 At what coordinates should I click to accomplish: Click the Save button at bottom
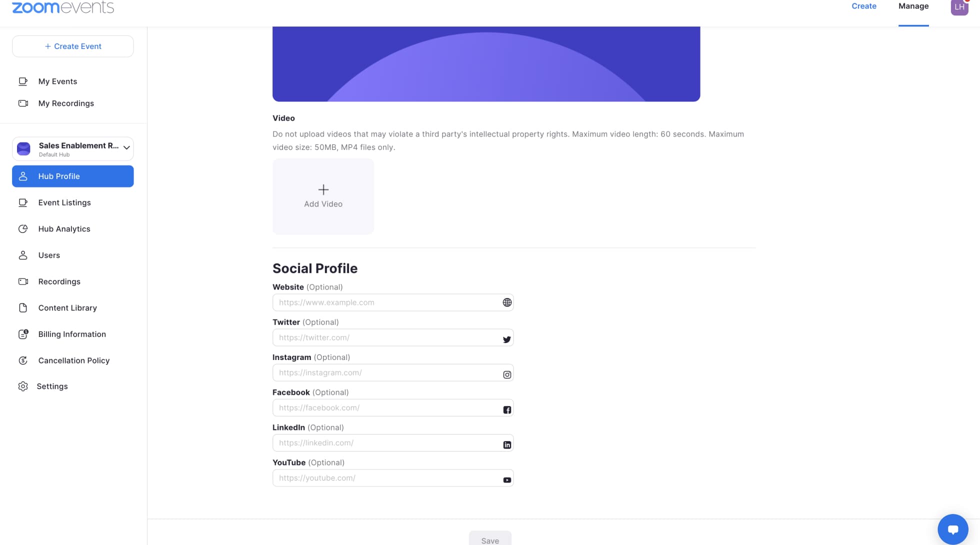coord(489,540)
